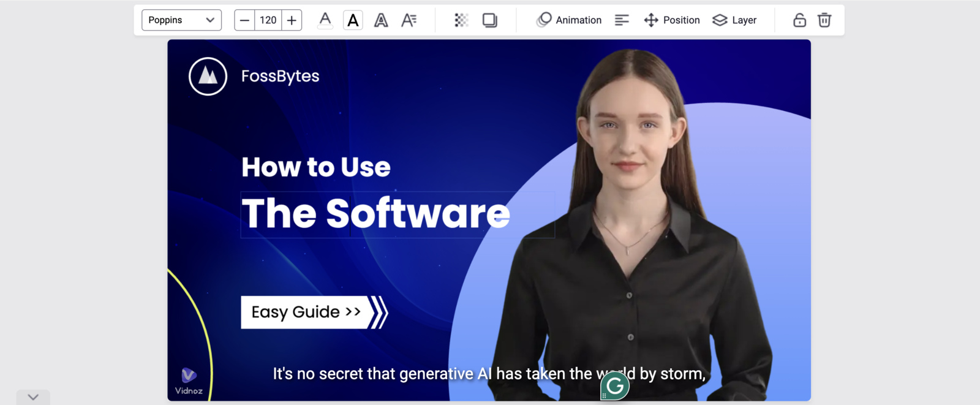Viewport: 980px width, 405px height.
Task: Open the Poppins font family dropdown
Action: pyautogui.click(x=181, y=20)
